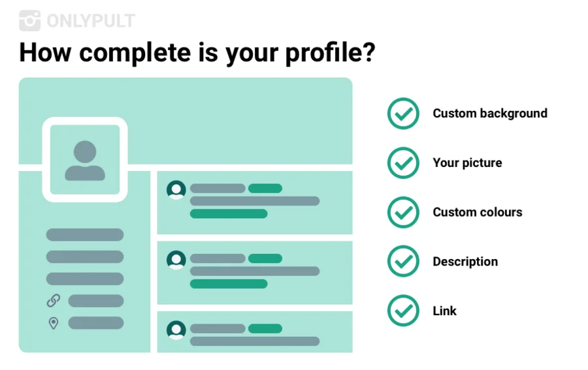The image size is (588, 370).
Task: Click the Custom background label
Action: click(x=489, y=114)
